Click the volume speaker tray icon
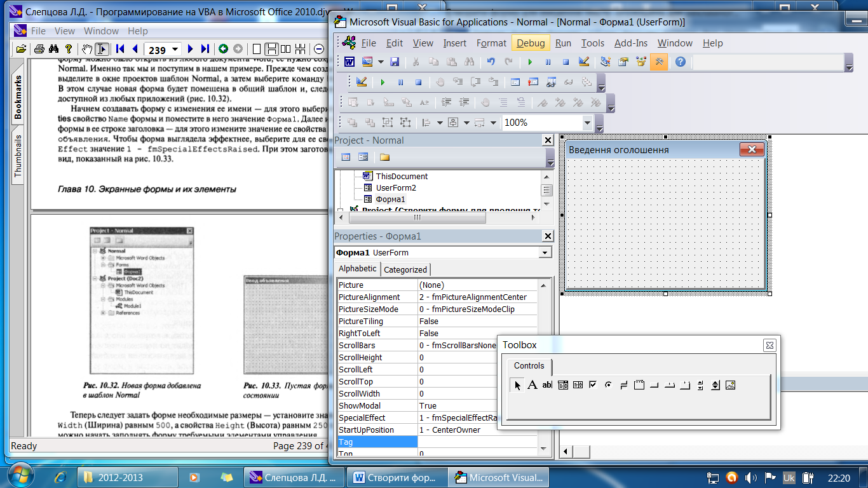This screenshot has height=488, width=868. (751, 477)
